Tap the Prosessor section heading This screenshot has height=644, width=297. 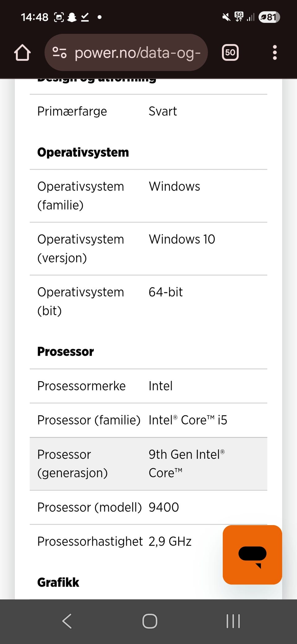[x=65, y=352]
